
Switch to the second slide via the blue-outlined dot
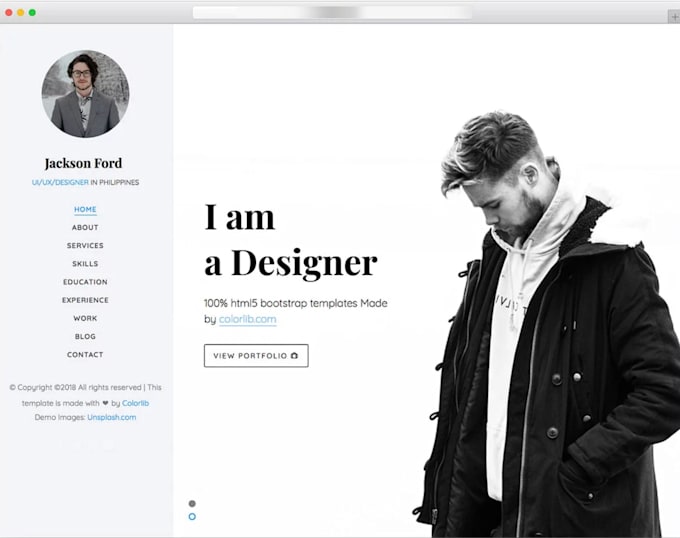pyautogui.click(x=192, y=517)
